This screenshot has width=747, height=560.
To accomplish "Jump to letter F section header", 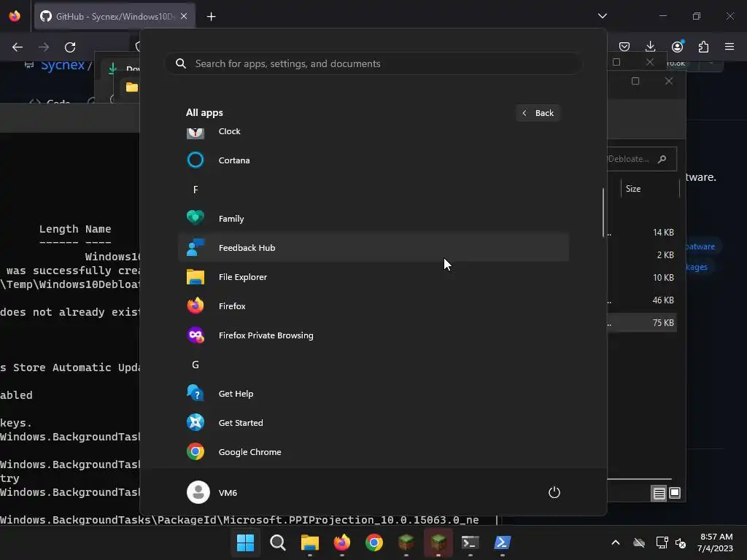I will point(196,190).
